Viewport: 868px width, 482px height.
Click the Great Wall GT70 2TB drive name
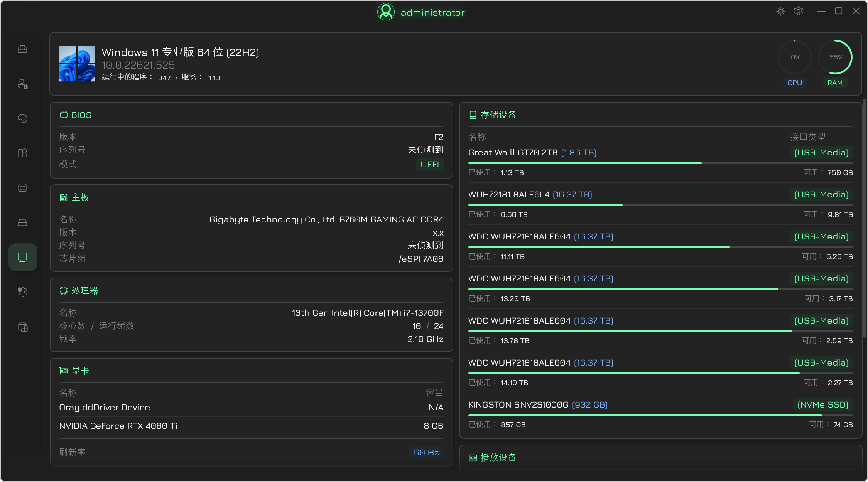point(513,152)
